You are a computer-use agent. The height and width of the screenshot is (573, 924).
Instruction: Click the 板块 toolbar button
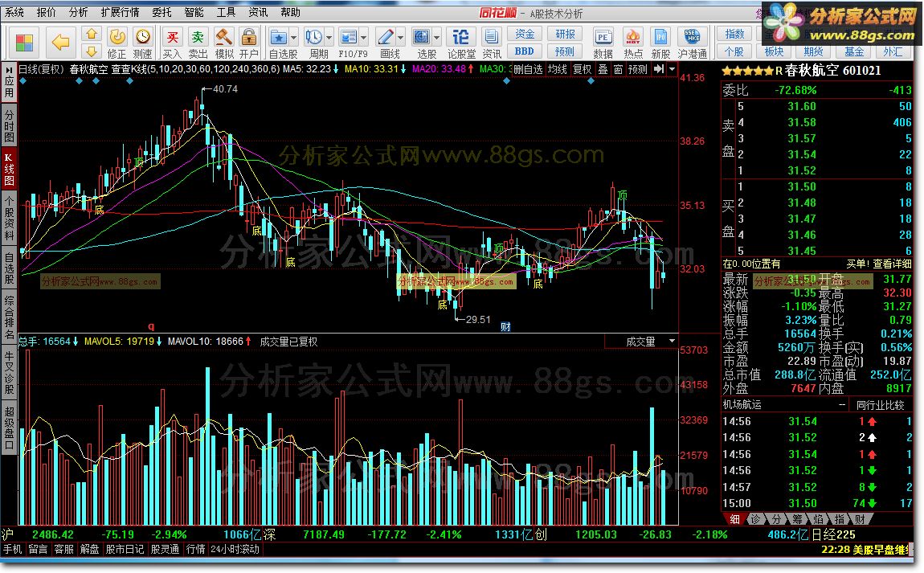[x=774, y=51]
